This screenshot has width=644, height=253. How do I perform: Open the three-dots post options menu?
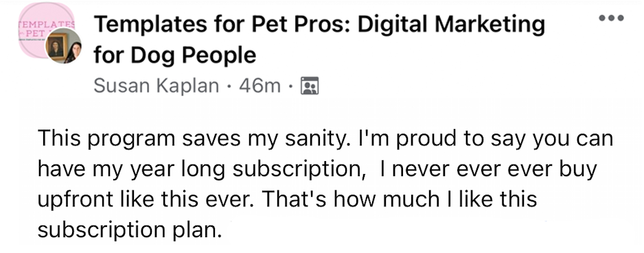611,18
